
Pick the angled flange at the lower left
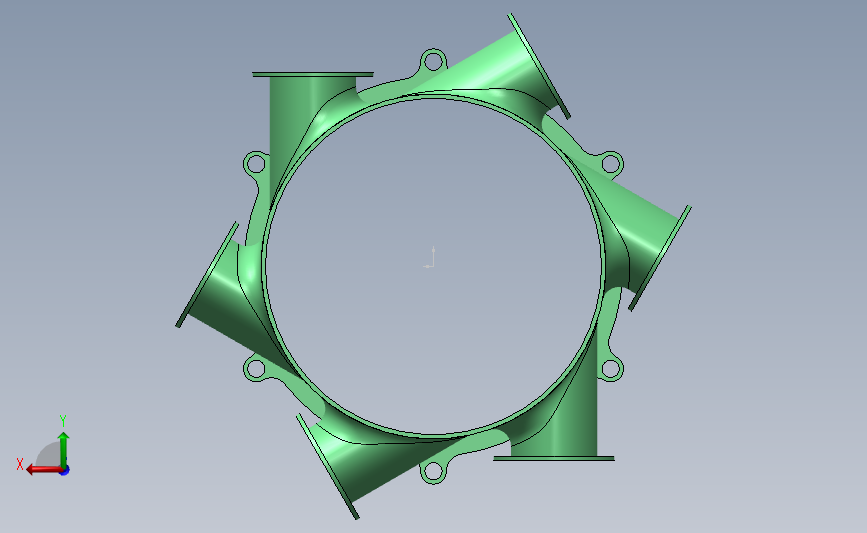(x=328, y=467)
